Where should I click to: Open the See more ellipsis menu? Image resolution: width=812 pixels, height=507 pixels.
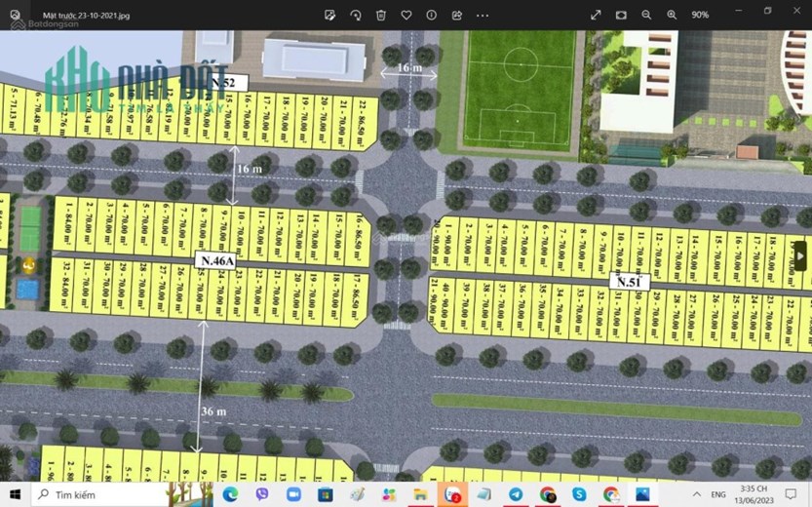pyautogui.click(x=483, y=15)
